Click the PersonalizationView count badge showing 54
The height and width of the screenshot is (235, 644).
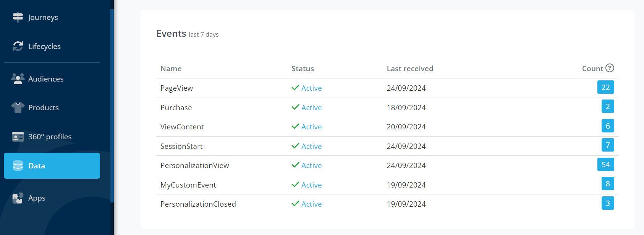[x=606, y=165]
